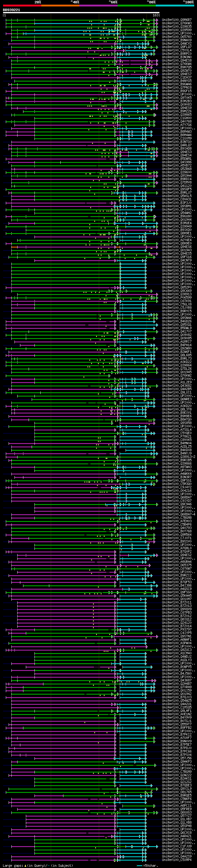Image resolution: width=197 pixels, height=868 pixels.
Task: Select the UniRef100_C5XMP4 label
Action: click(x=177, y=860)
